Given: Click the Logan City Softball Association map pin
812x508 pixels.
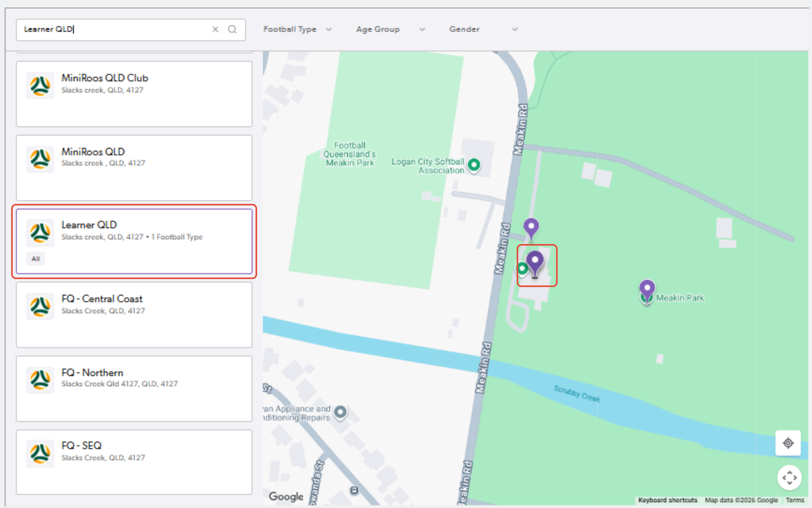Looking at the screenshot, I should (x=474, y=165).
